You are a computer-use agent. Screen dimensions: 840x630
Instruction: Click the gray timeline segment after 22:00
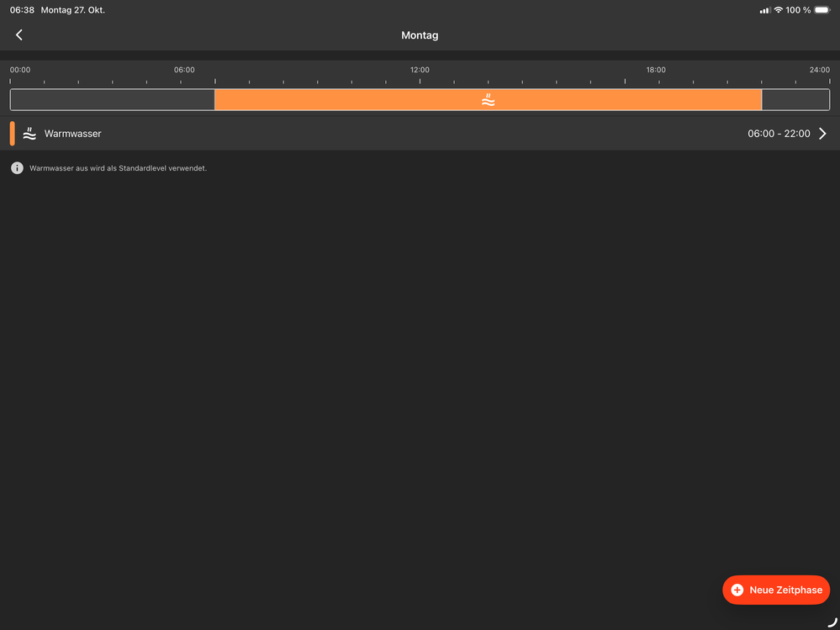(x=795, y=100)
